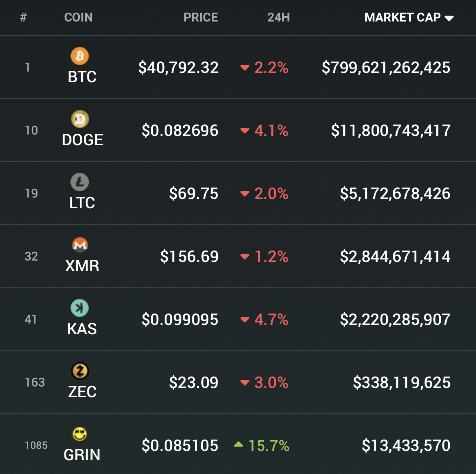Sort by the Coin column header
Viewport: 476px width, 474px height.
78,17
